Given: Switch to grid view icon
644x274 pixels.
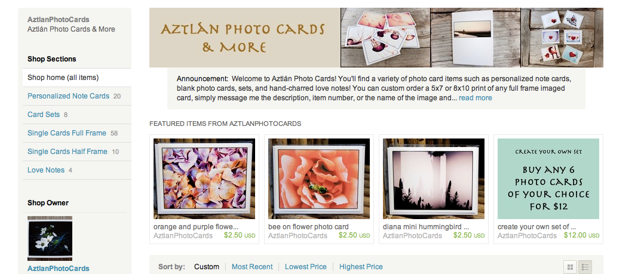Looking at the screenshot, I should point(570,267).
